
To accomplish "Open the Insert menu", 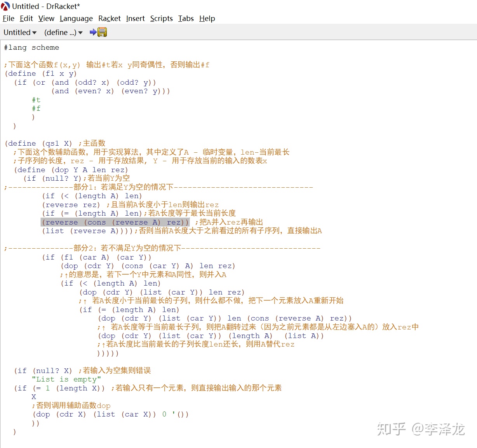I will click(x=135, y=18).
